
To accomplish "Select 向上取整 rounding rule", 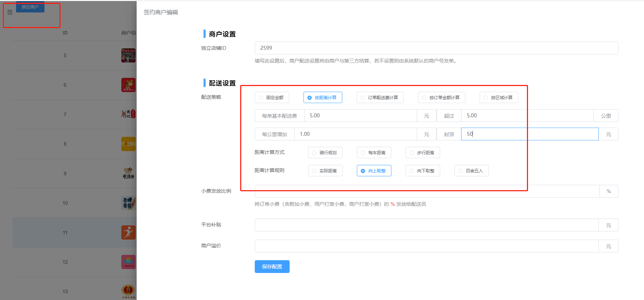I will click(x=374, y=171).
